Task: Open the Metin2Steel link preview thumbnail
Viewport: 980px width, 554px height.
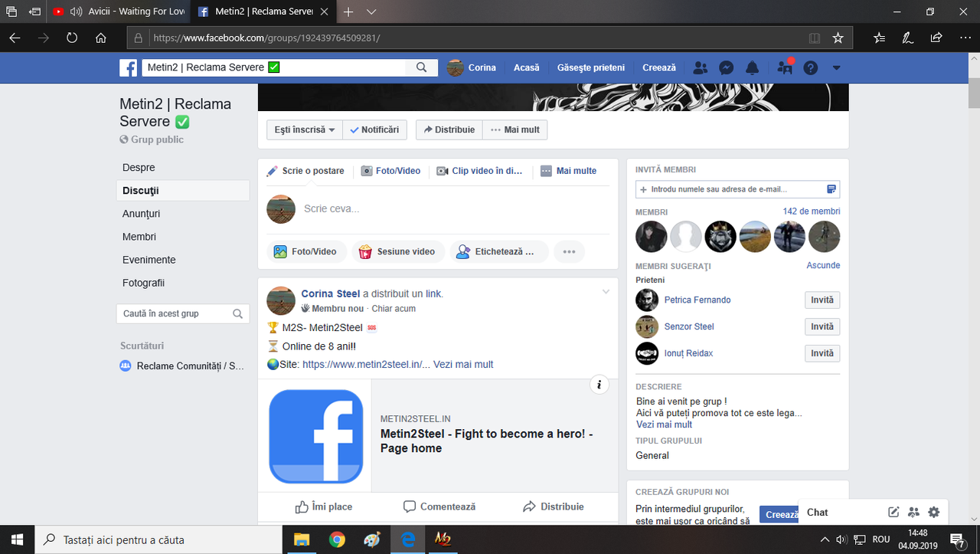Action: tap(315, 435)
